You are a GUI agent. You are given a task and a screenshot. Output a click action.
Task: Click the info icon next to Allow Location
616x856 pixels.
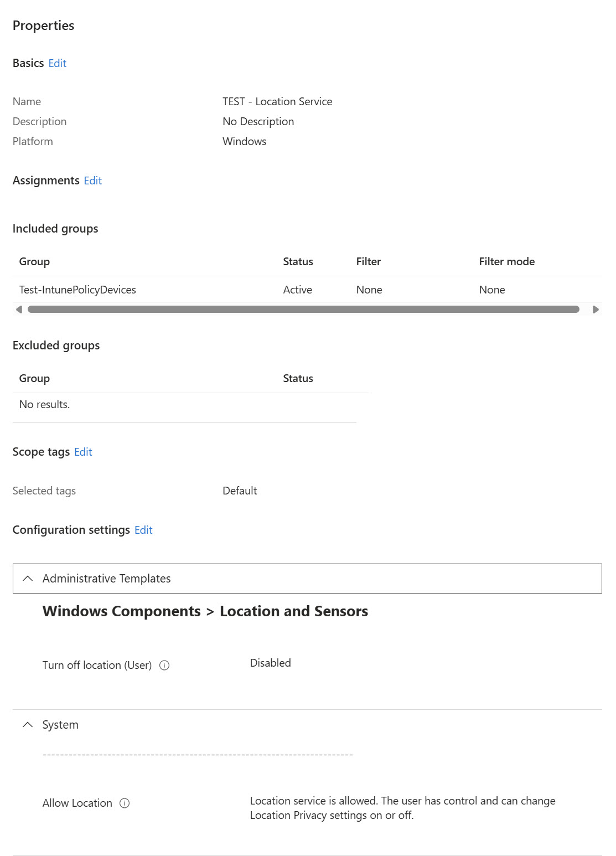125,803
